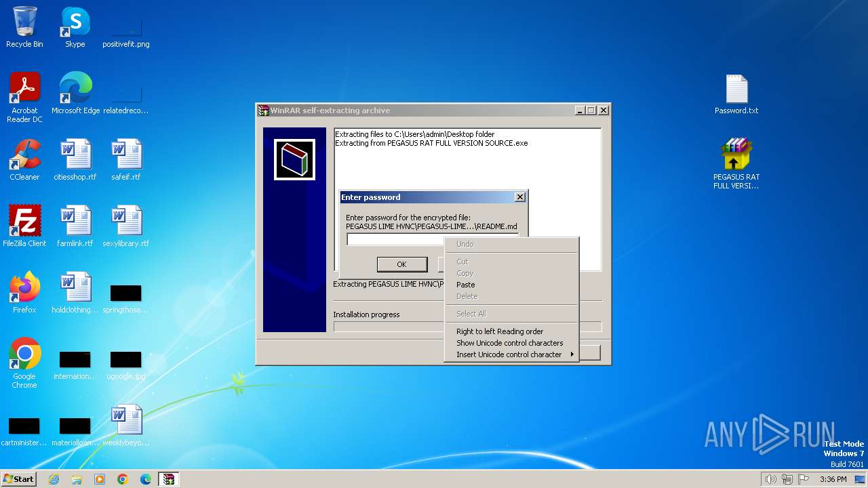
Task: Click the WinRAR title bar icon
Action: (264, 110)
